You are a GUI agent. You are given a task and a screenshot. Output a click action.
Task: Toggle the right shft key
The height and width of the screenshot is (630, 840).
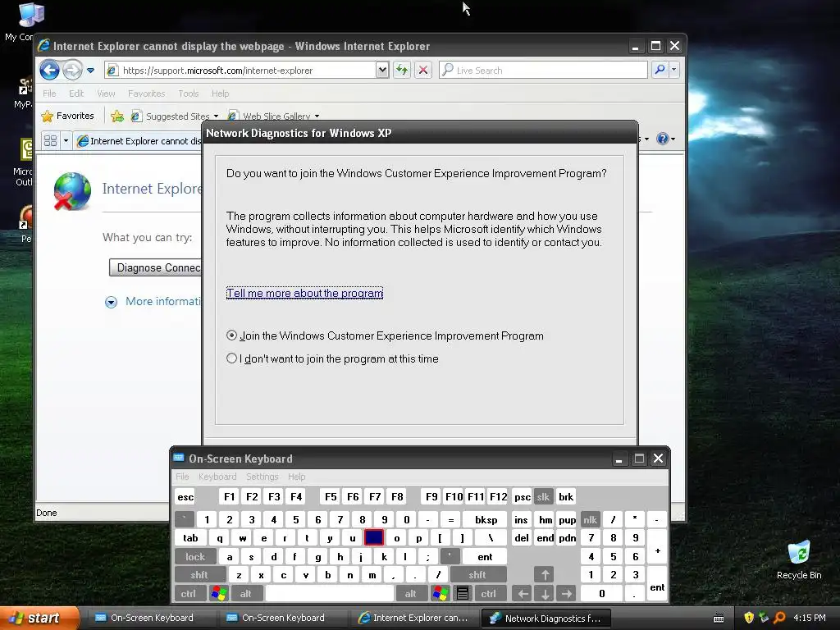[477, 575]
